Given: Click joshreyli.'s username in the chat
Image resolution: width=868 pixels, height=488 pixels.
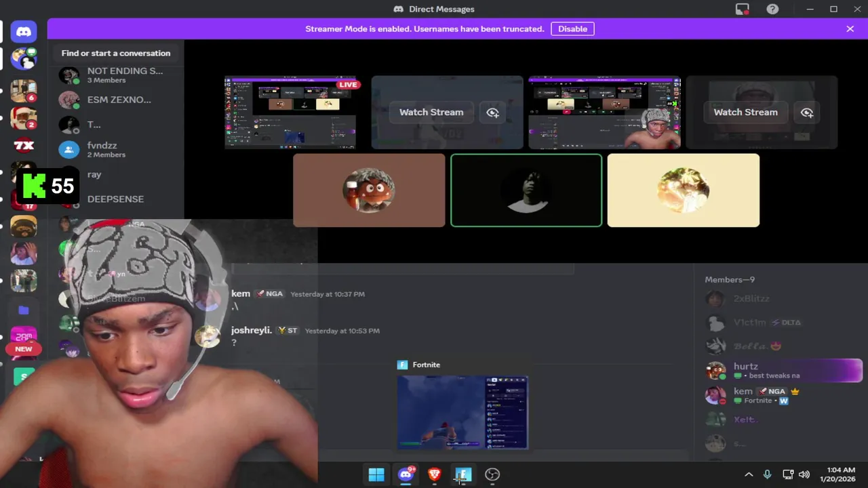Looking at the screenshot, I should pos(252,330).
